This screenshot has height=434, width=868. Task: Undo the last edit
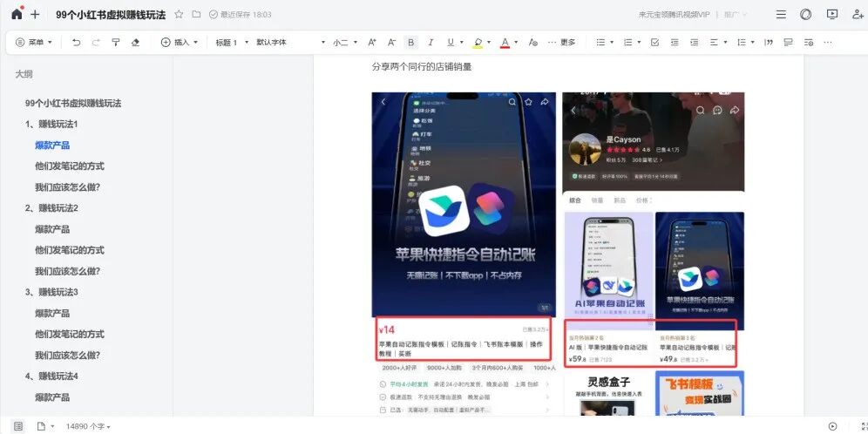point(77,42)
